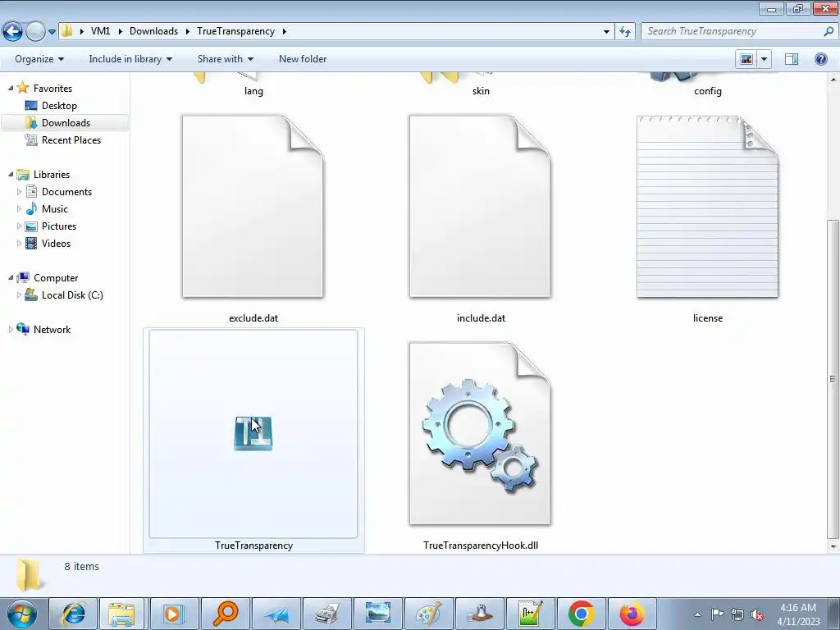Click VM1 in the address breadcrumb

point(100,31)
